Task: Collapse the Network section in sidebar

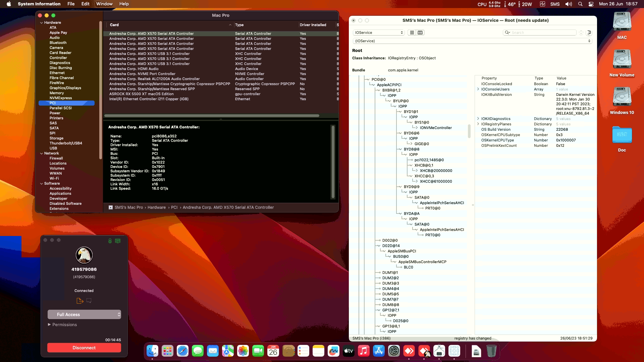Action: (42, 154)
